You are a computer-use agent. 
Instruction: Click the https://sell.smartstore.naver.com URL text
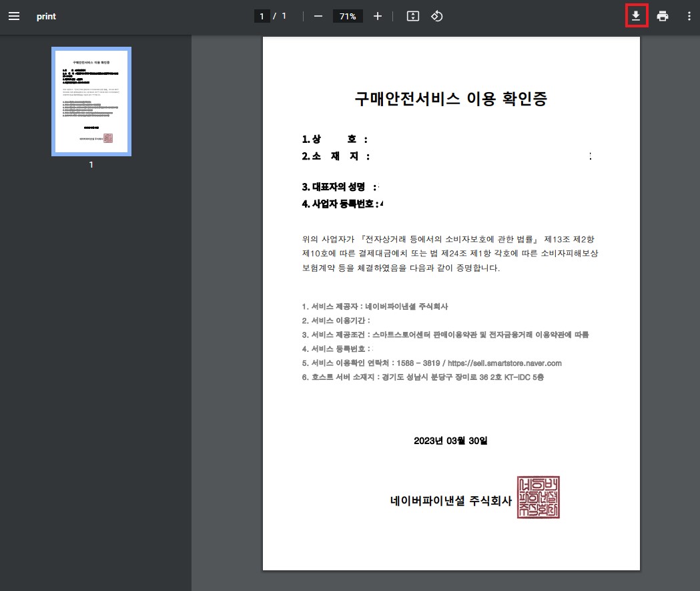504,363
